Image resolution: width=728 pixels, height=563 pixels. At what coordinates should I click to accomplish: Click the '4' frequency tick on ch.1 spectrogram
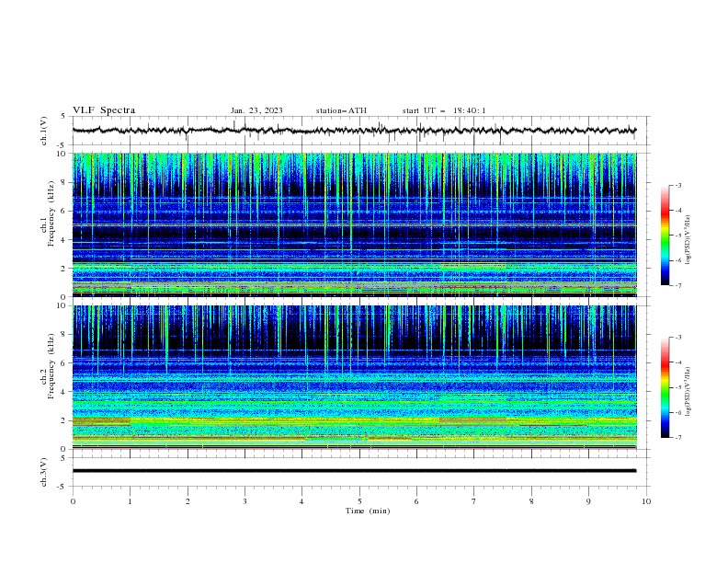pos(63,240)
